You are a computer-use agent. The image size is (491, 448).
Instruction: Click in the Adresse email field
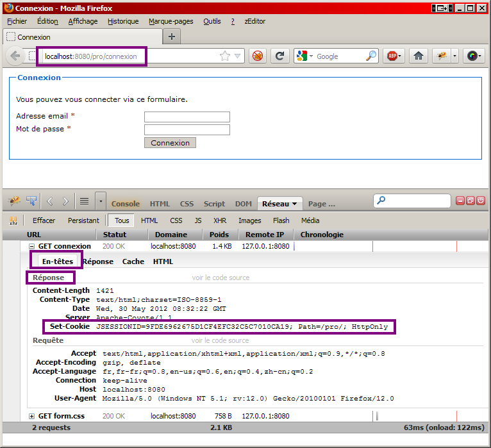click(187, 117)
